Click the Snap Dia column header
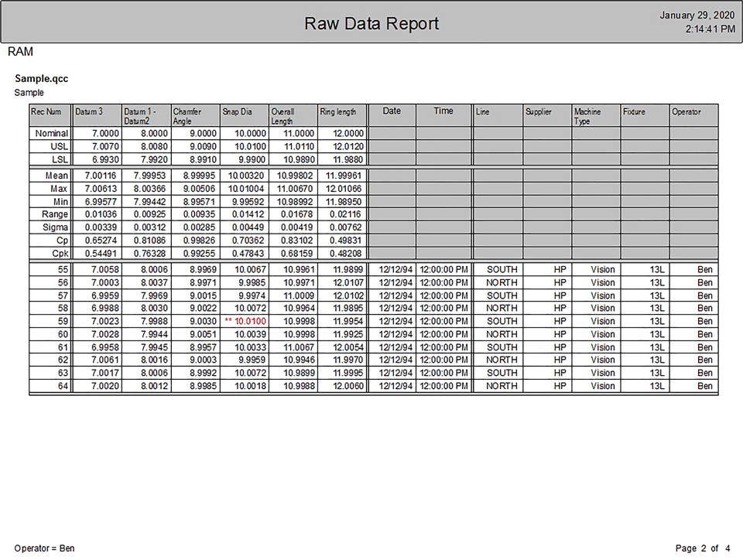 click(236, 111)
